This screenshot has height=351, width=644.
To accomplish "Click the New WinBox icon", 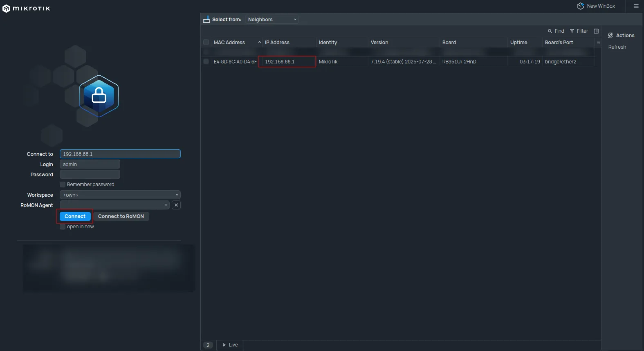I will pyautogui.click(x=580, y=6).
